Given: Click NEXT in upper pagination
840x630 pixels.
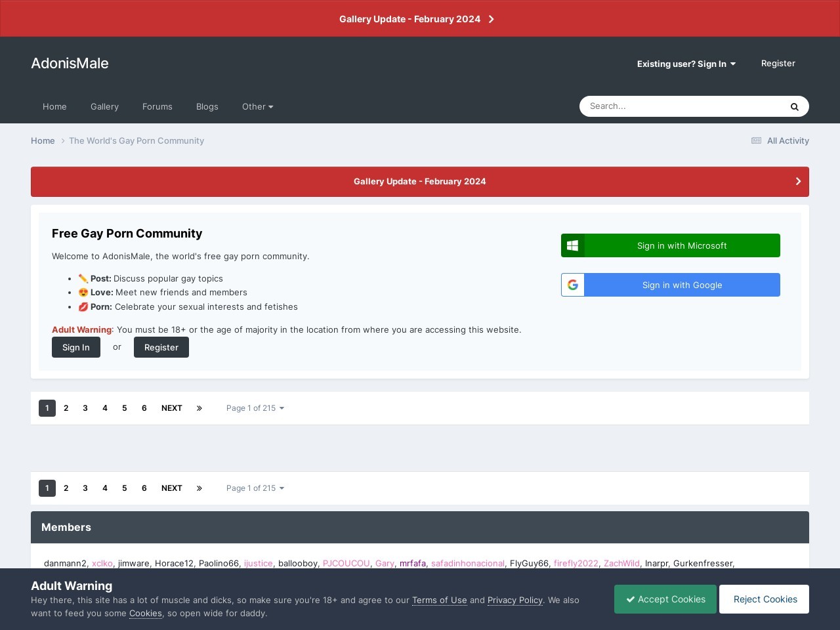Looking at the screenshot, I should (172, 408).
